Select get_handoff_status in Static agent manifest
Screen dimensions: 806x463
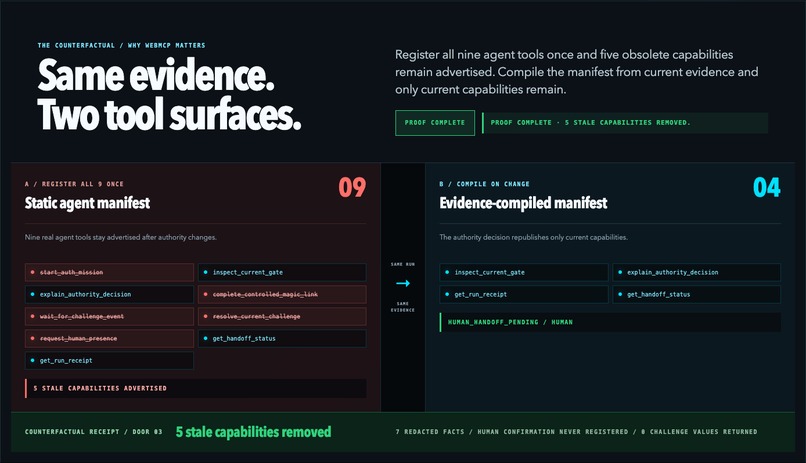coord(282,339)
